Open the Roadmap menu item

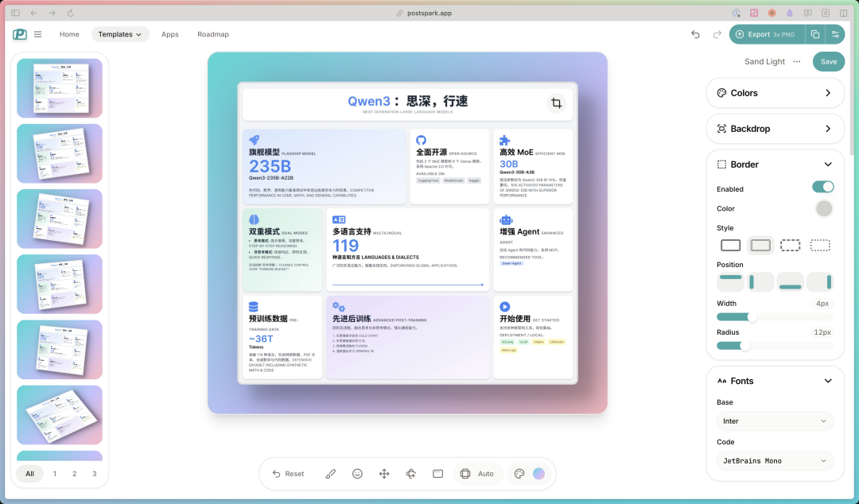click(213, 34)
